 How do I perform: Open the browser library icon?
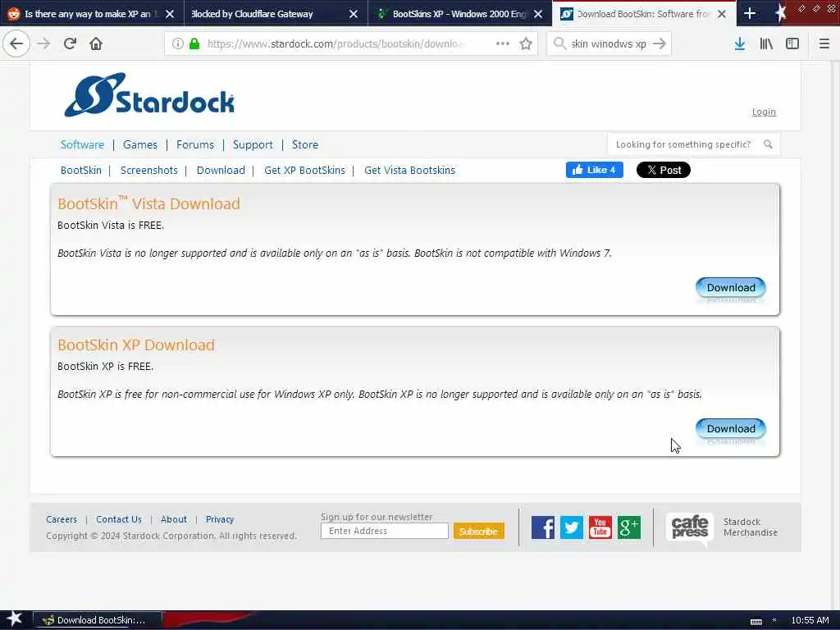tap(766, 43)
